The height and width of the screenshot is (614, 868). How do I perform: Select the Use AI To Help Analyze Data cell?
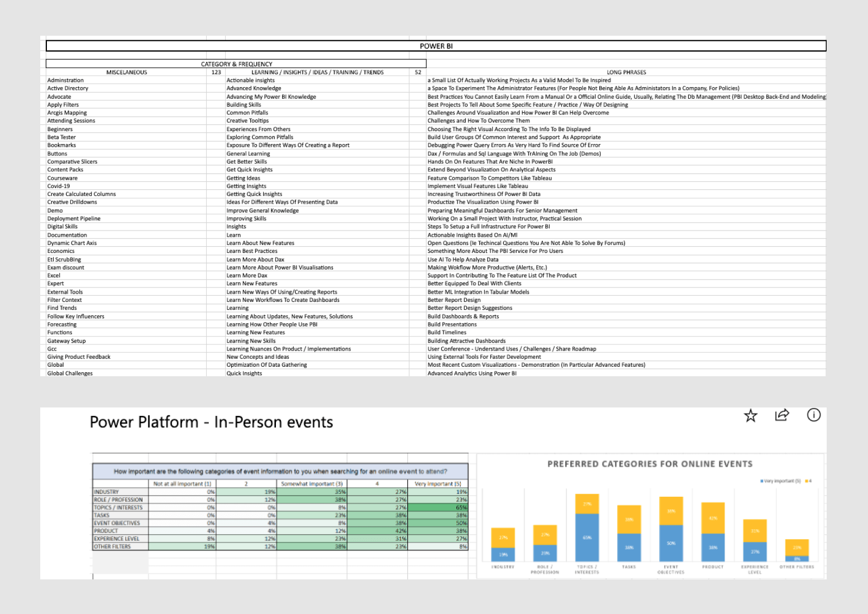coord(626,259)
